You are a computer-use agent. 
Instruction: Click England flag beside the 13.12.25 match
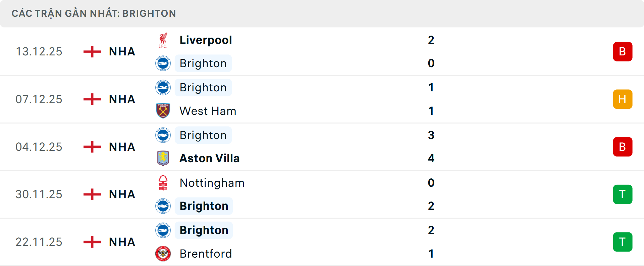pos(92,52)
